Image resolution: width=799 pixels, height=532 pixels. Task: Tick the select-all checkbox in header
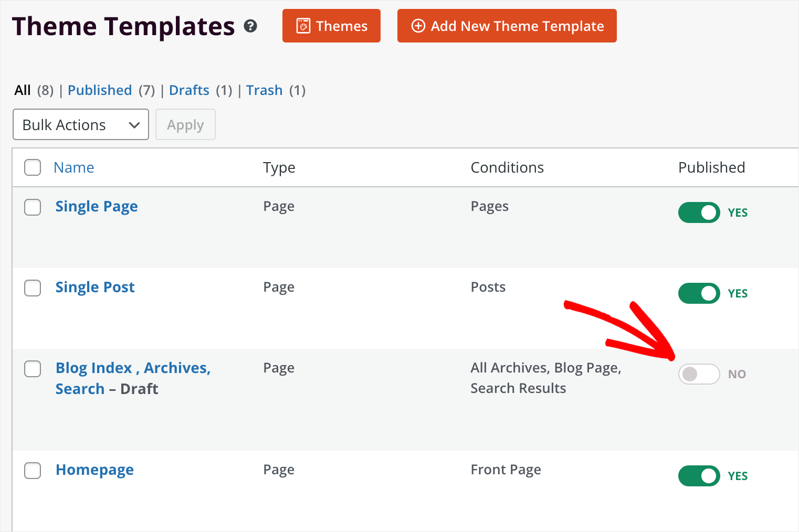33,167
